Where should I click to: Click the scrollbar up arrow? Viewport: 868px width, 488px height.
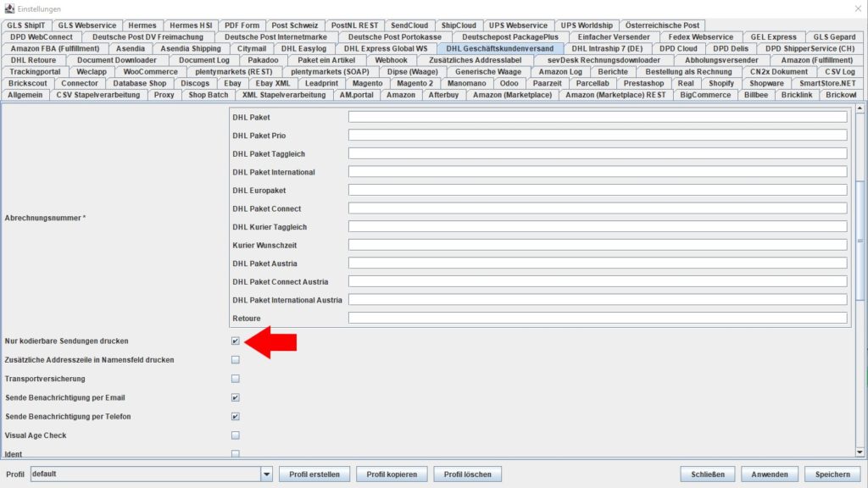coord(860,108)
